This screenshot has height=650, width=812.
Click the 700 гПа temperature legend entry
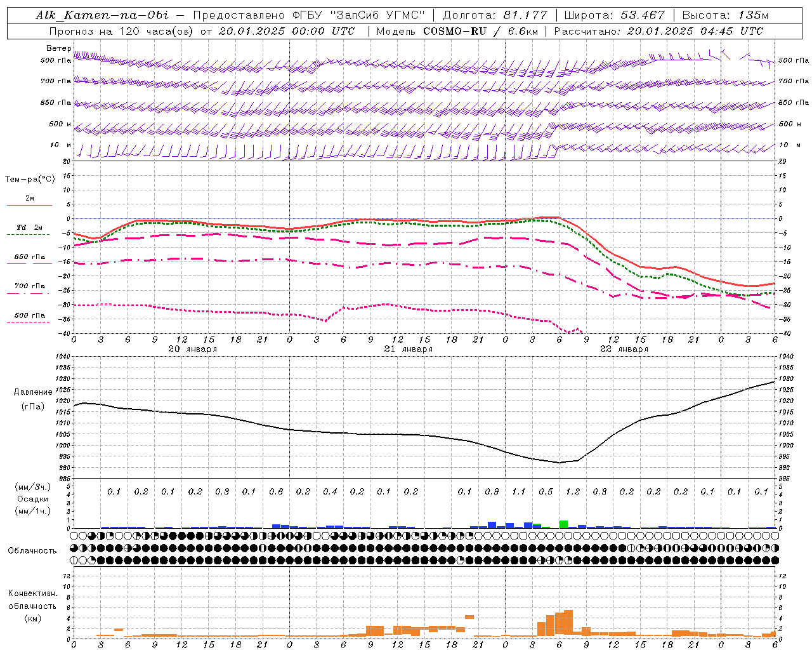coord(29,288)
